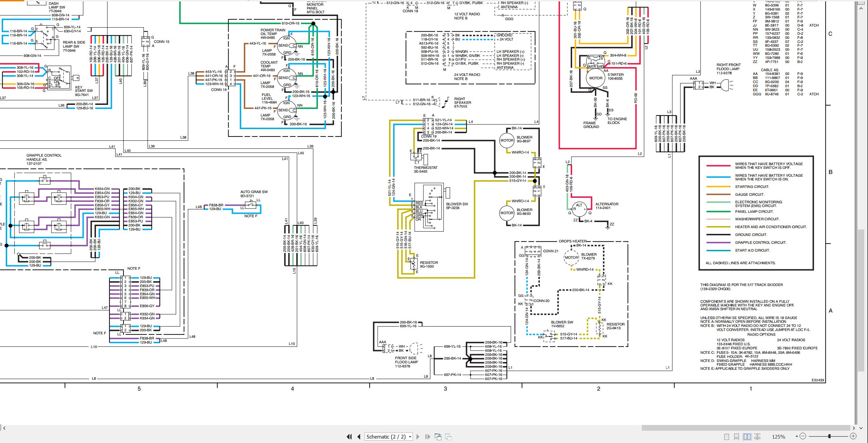Click the go to next view icon

[448, 437]
